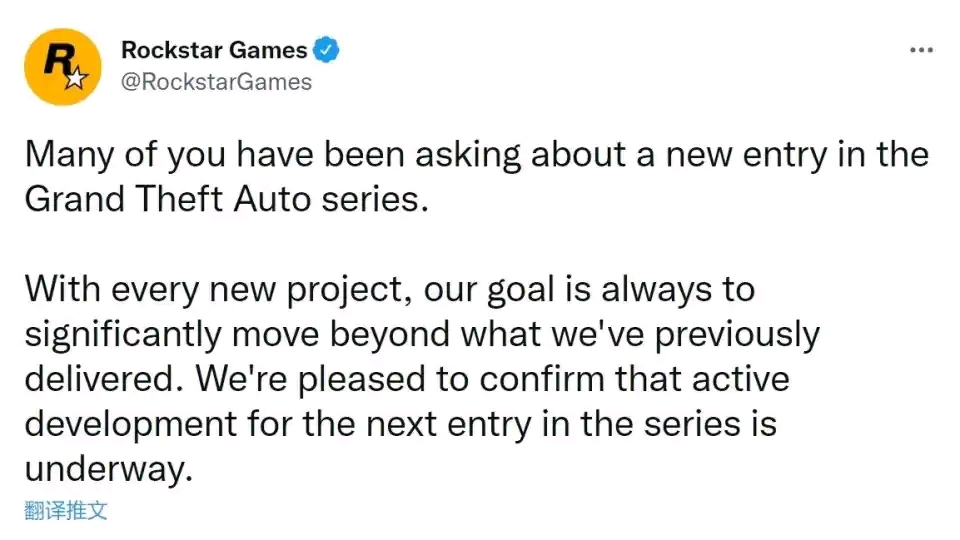Select the phrase 'Grand Theft Auto series.'
This screenshot has width=960, height=540.
227,199
